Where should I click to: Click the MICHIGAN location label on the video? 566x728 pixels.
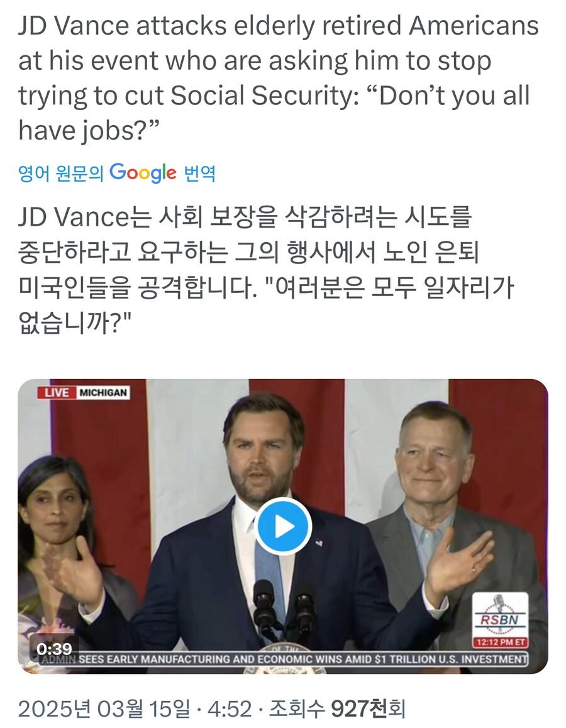[x=104, y=392]
